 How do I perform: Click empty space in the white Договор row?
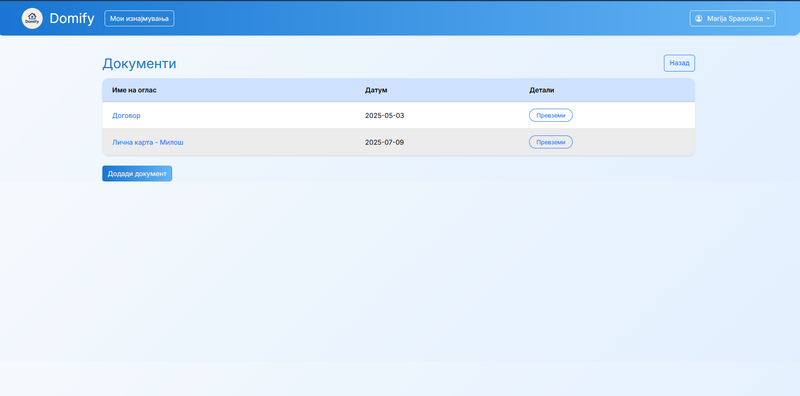pos(255,115)
